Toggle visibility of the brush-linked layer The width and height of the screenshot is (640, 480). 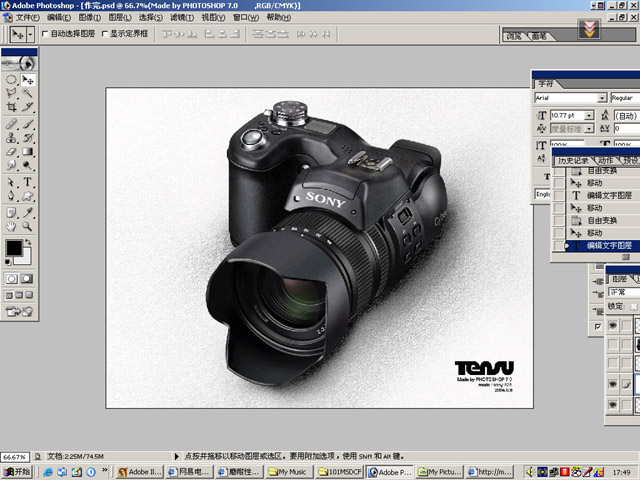click(613, 384)
